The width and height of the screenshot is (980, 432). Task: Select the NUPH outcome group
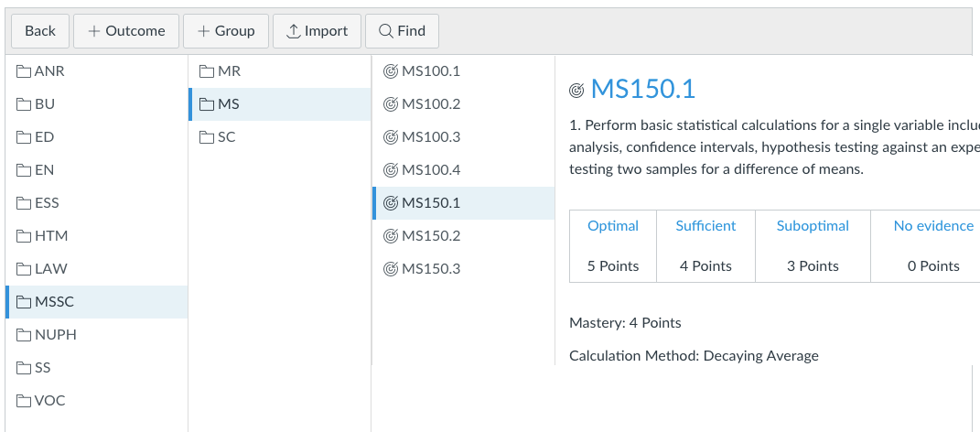55,335
